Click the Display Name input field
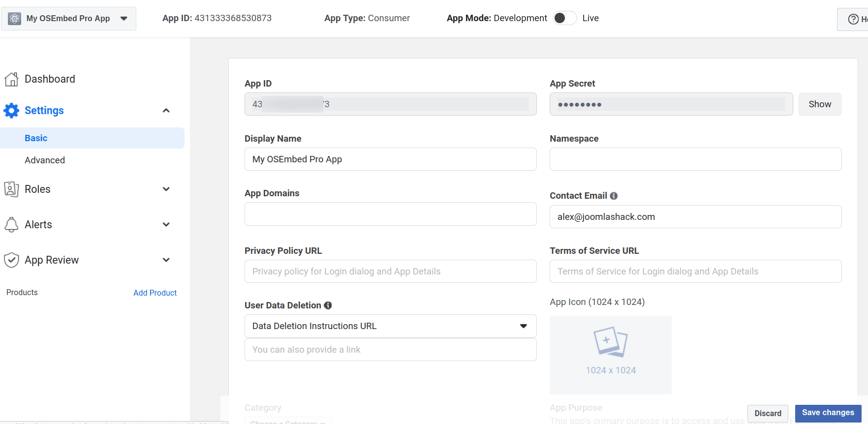868x424 pixels. pos(391,159)
